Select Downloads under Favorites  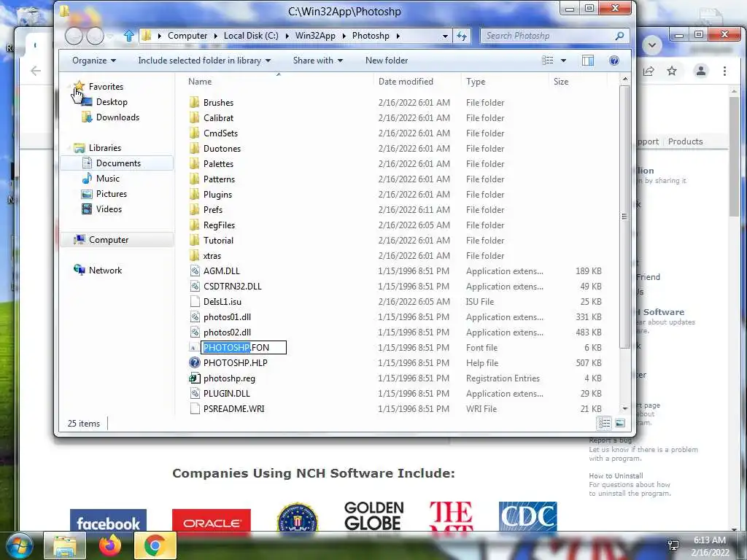(117, 117)
